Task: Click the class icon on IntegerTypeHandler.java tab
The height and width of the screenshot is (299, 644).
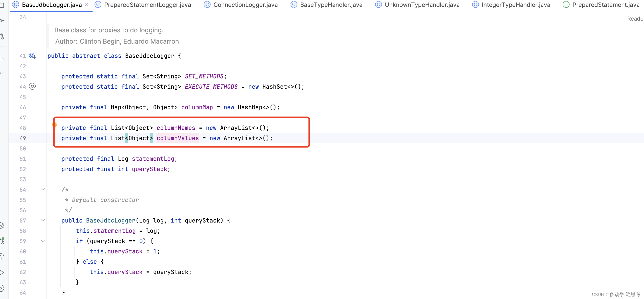Action: pyautogui.click(x=476, y=4)
